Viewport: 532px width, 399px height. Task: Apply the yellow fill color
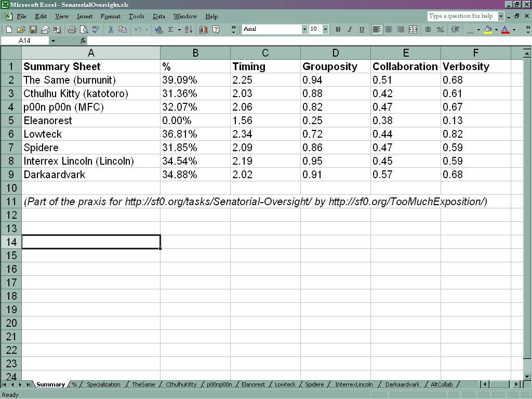tap(488, 30)
